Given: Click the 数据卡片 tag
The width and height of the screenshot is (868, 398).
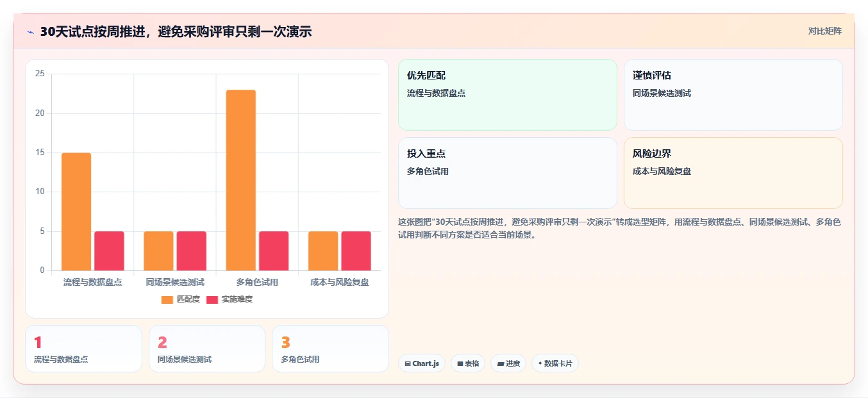Looking at the screenshot, I should click(555, 363).
